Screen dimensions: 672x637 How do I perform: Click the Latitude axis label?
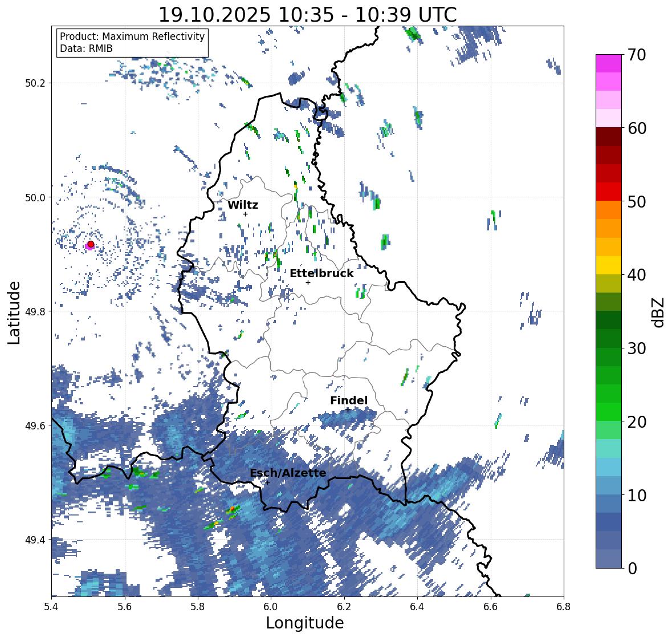pos(14,313)
